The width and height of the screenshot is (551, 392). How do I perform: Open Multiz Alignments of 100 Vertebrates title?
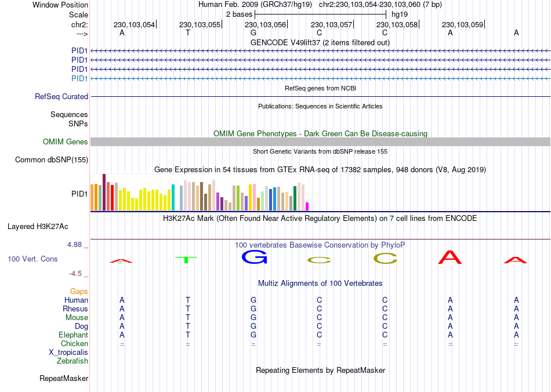(x=320, y=283)
